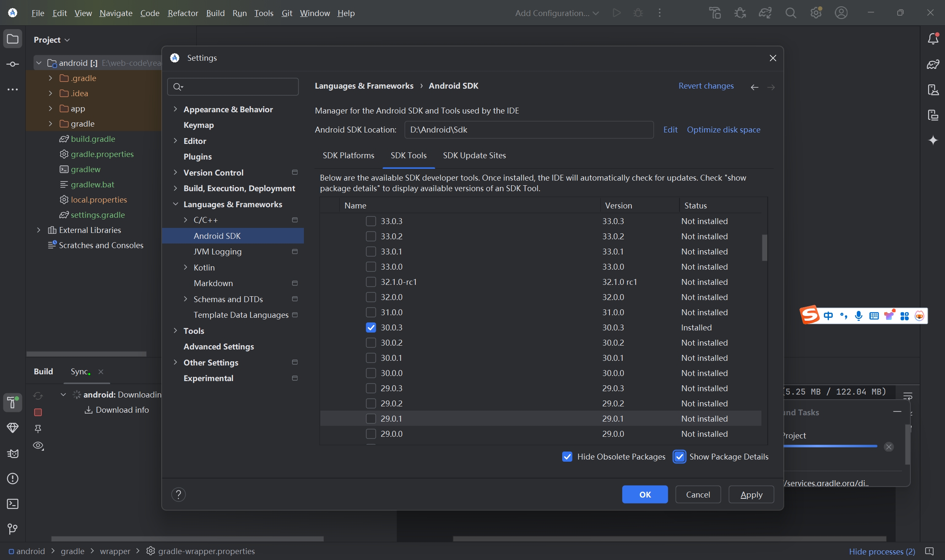Open the Gemini sparkle icon in right sidebar

coord(933,140)
